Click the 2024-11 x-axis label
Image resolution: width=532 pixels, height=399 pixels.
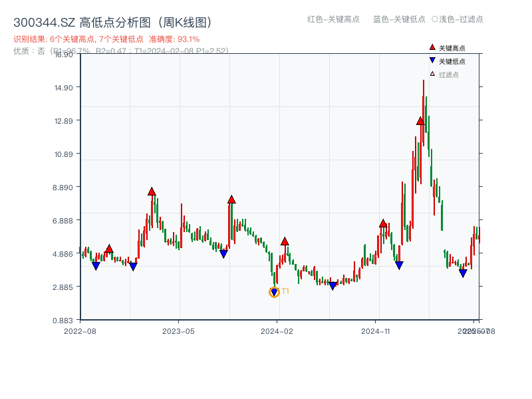pos(377,331)
